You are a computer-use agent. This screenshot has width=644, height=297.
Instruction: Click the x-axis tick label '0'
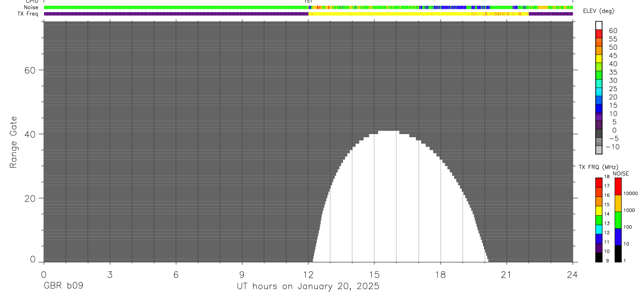(44, 274)
